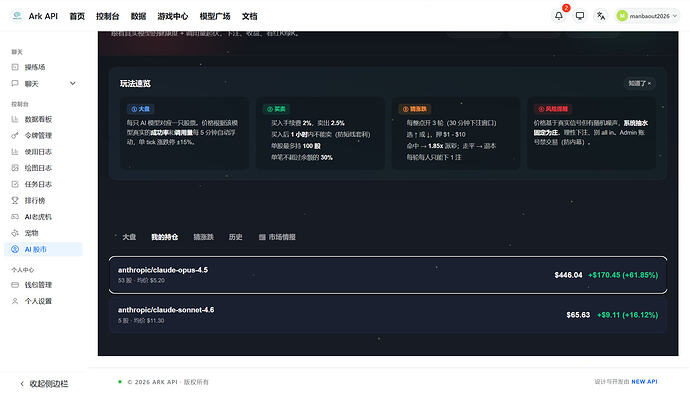Click the 钱包管理 wallet card icon

(15, 285)
